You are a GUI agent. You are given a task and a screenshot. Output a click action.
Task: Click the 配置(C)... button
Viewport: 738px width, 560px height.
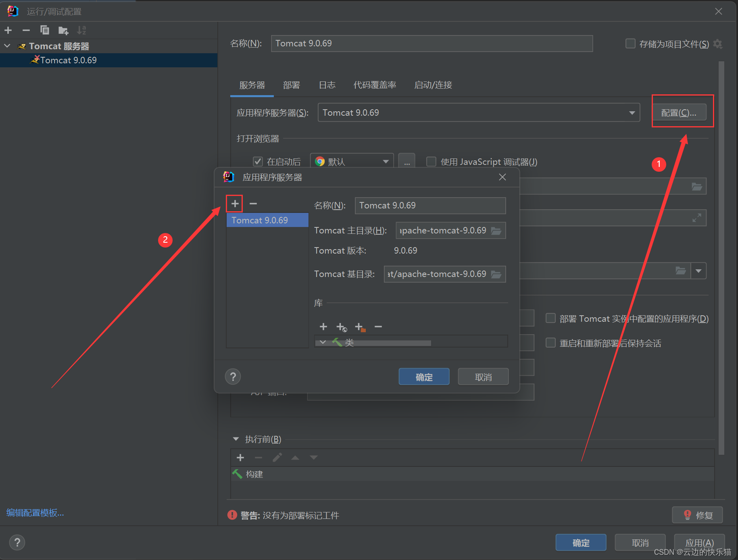point(679,112)
